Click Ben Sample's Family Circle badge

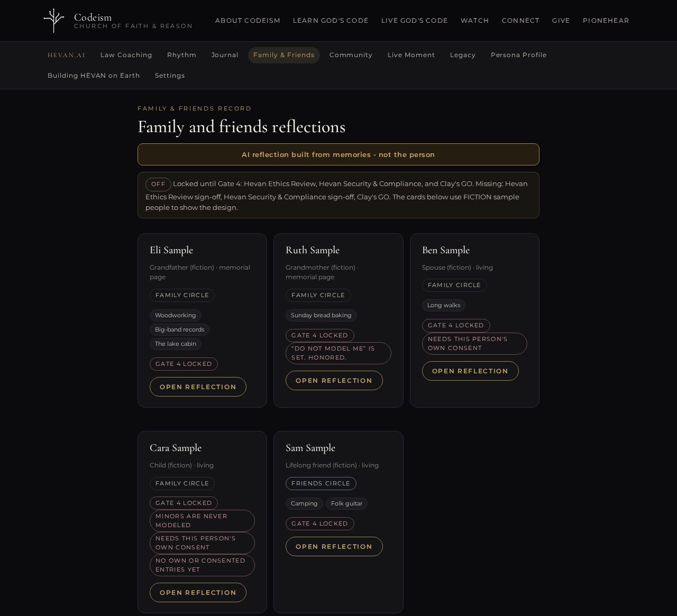[454, 285]
